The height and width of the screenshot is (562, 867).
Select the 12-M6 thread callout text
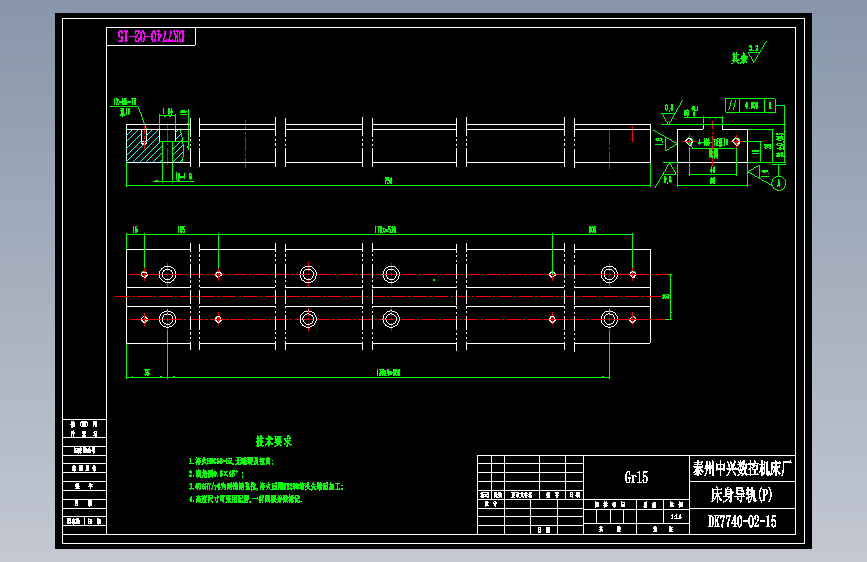[124, 102]
